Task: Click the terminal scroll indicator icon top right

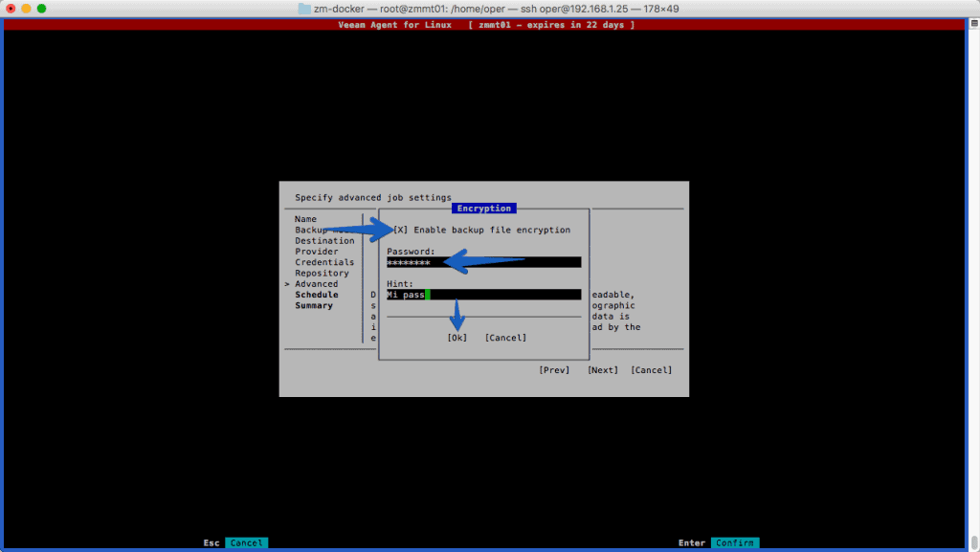Action: 974,24
